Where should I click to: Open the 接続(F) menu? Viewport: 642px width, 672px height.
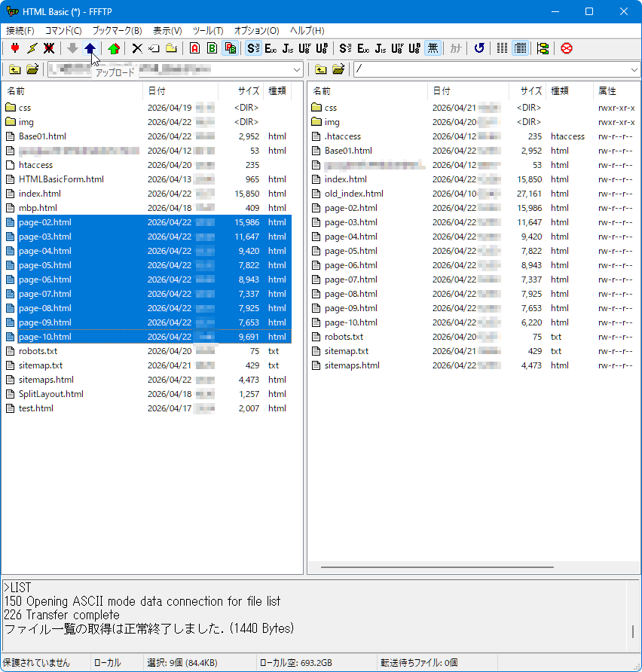pos(20,30)
